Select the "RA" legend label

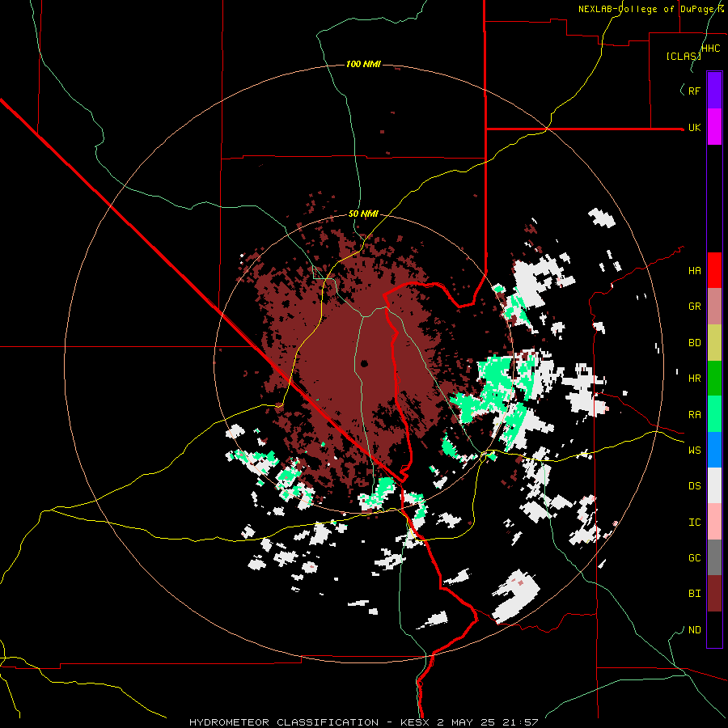click(694, 415)
